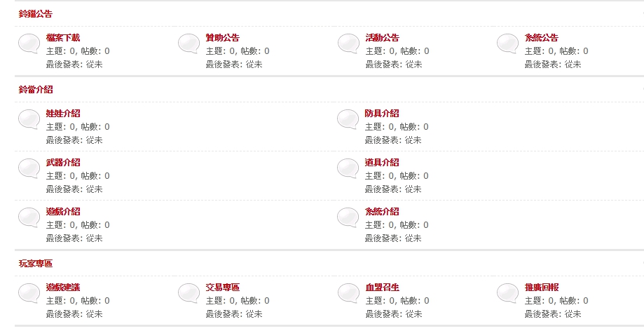Click the speech bubble icon beside 系統公告
This screenshot has height=331, width=644.
click(507, 44)
